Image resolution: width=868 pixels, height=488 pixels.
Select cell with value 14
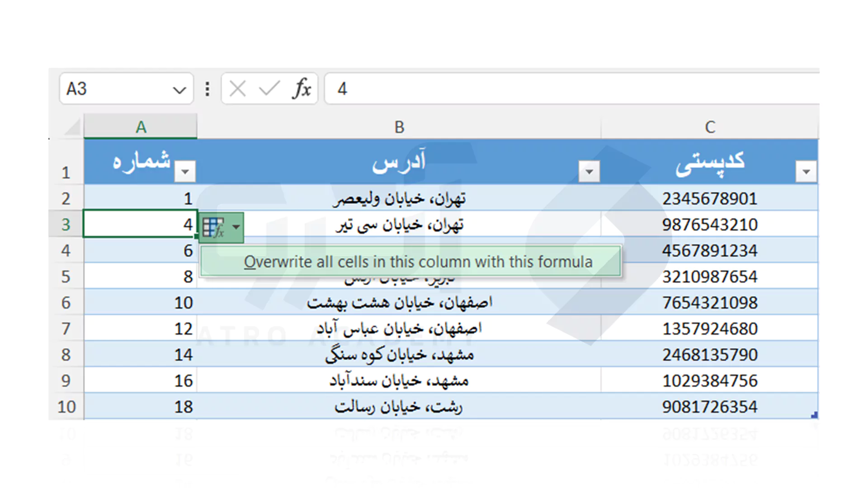click(141, 355)
